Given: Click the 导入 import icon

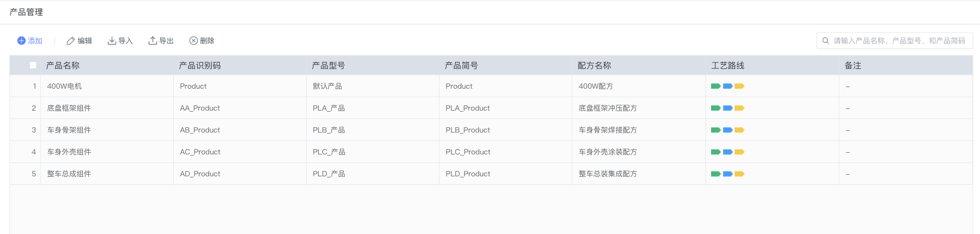Looking at the screenshot, I should (x=112, y=41).
